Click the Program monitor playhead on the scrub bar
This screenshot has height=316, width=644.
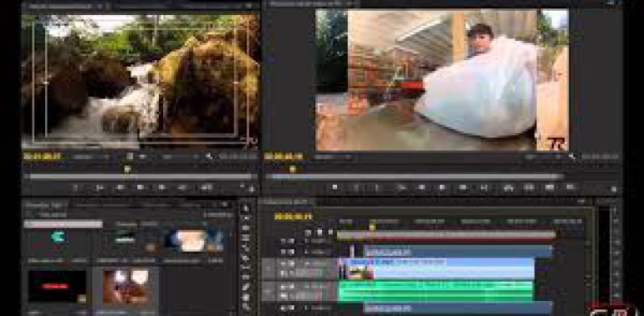[x=293, y=169]
